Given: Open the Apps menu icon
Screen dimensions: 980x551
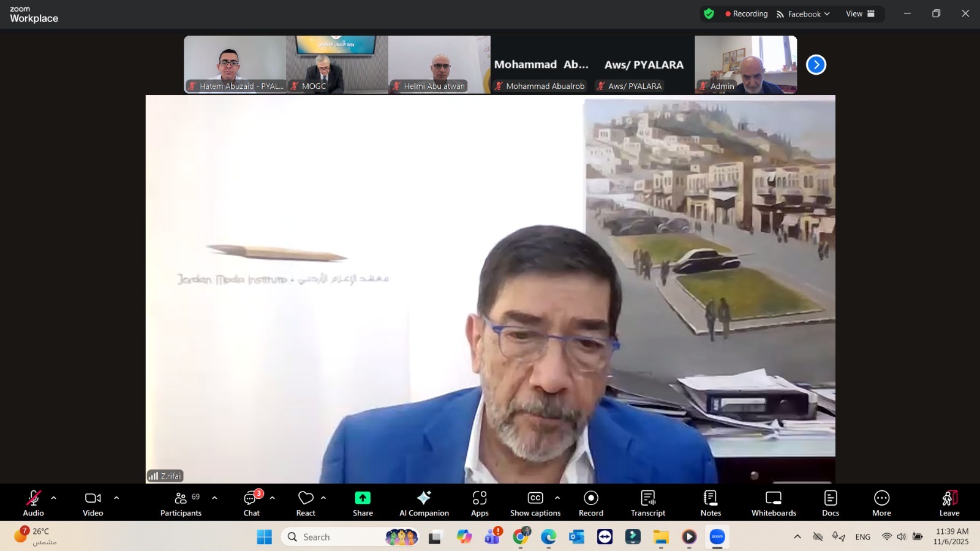Looking at the screenshot, I should tap(480, 503).
